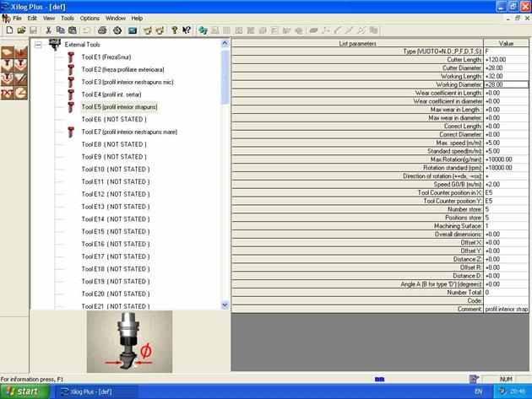Image resolution: width=532 pixels, height=399 pixels.
Task: Click the Print toolbar icon
Action: tap(103, 30)
